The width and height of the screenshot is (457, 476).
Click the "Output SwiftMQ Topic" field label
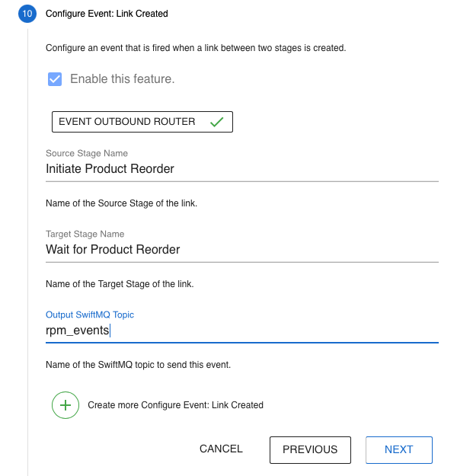[x=90, y=315]
